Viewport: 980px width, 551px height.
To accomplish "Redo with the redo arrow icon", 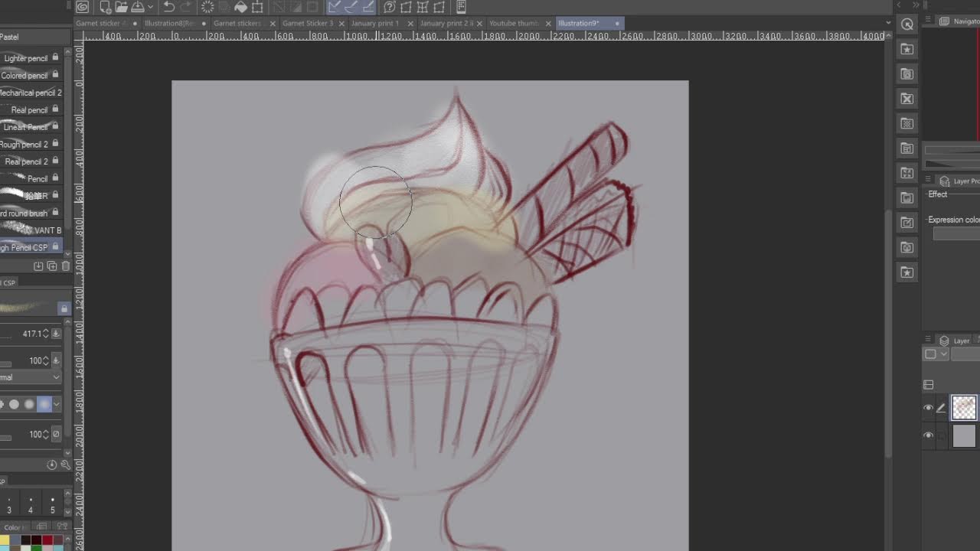I will click(x=186, y=7).
